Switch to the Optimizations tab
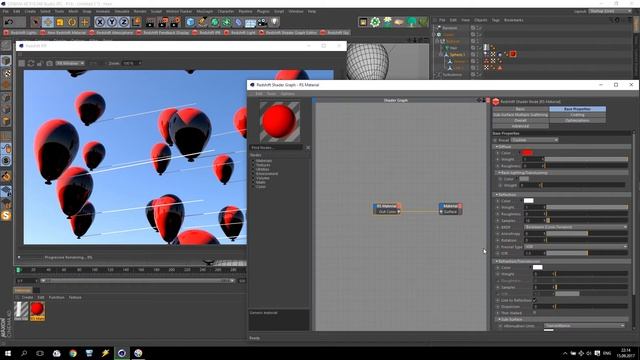640x360 pixels. 577,120
